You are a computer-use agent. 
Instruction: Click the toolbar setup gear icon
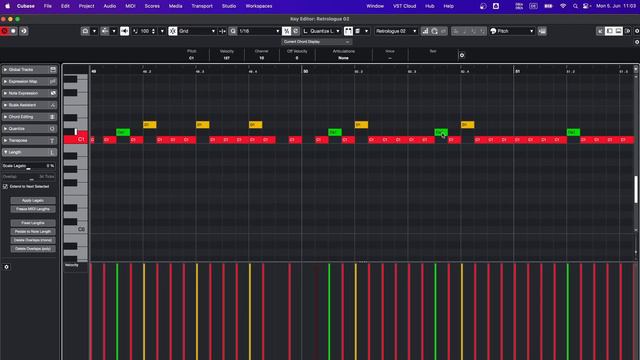(636, 31)
